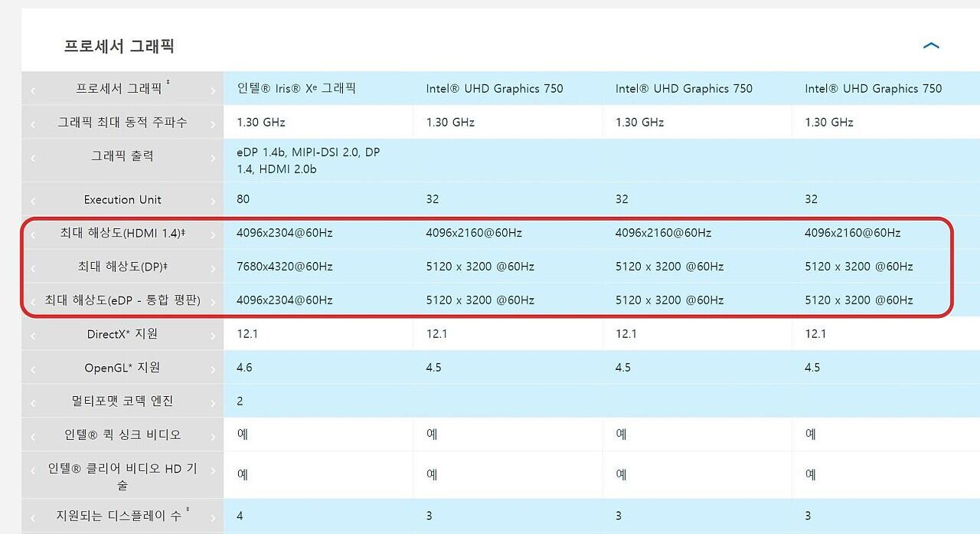Viewport: 980px width, 534px height.
Task: Click left arrow beside OpenGL* 지원 label
Action: (x=33, y=369)
